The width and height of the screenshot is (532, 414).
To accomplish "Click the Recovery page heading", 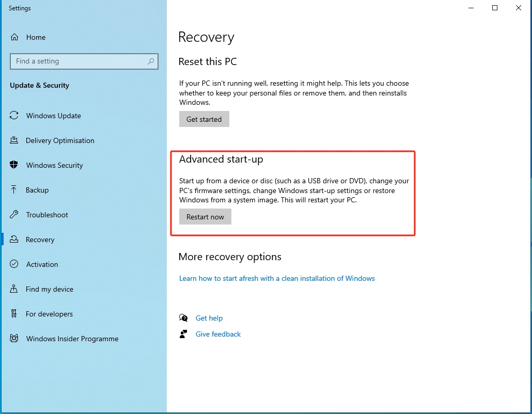I will click(x=206, y=37).
